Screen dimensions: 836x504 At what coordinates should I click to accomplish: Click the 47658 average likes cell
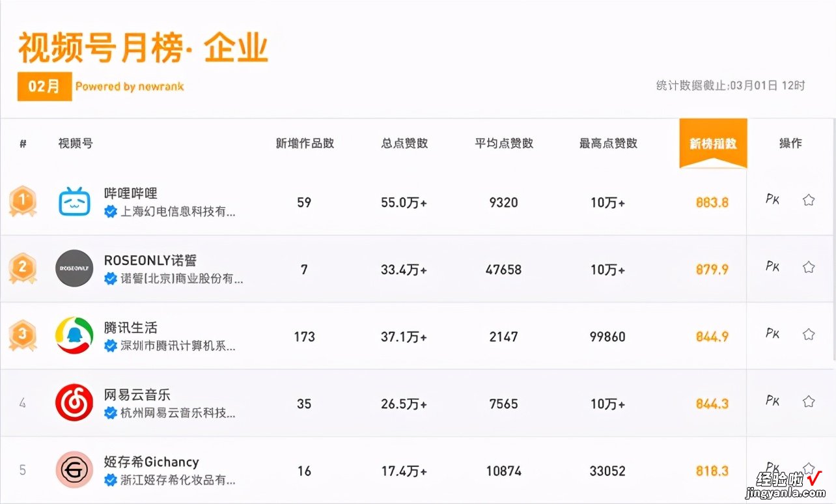point(504,269)
